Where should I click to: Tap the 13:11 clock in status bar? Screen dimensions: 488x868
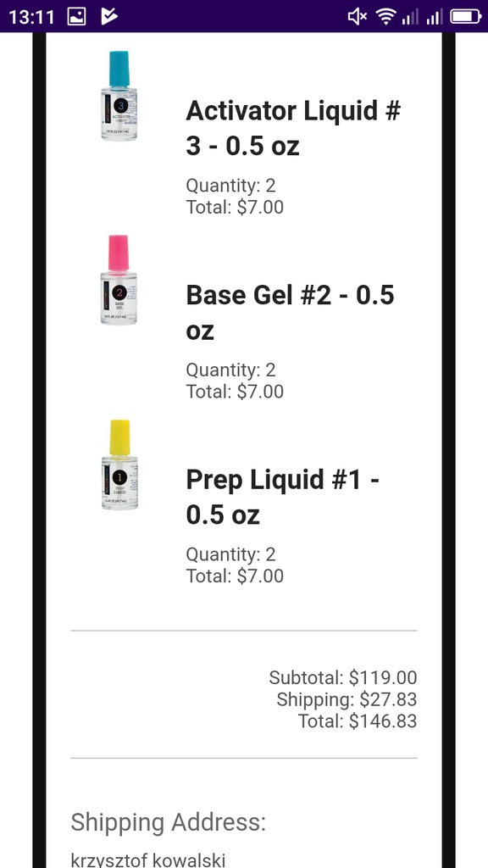point(31,17)
